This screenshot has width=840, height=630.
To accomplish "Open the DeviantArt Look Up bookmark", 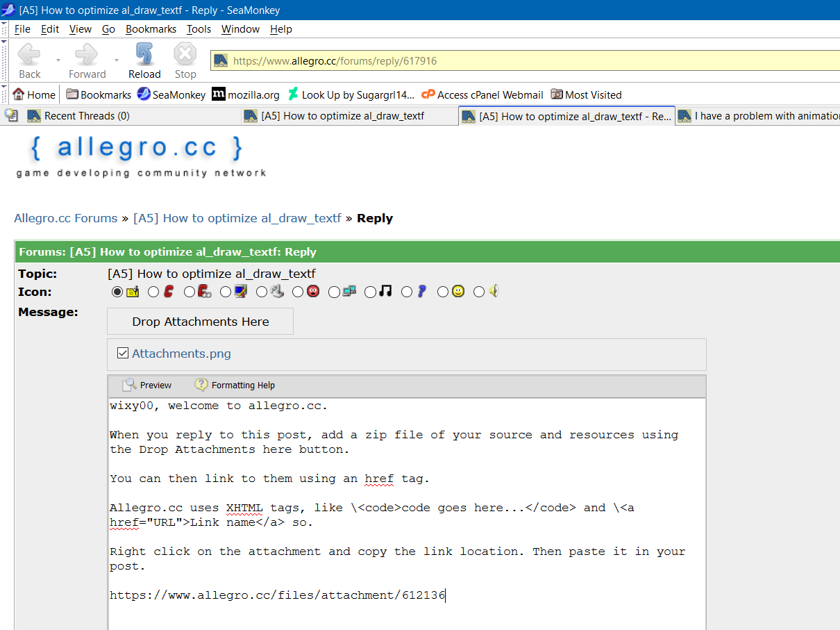I will (x=351, y=94).
